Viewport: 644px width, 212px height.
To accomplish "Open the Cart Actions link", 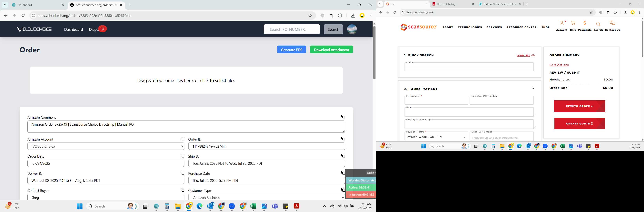I will (559, 65).
